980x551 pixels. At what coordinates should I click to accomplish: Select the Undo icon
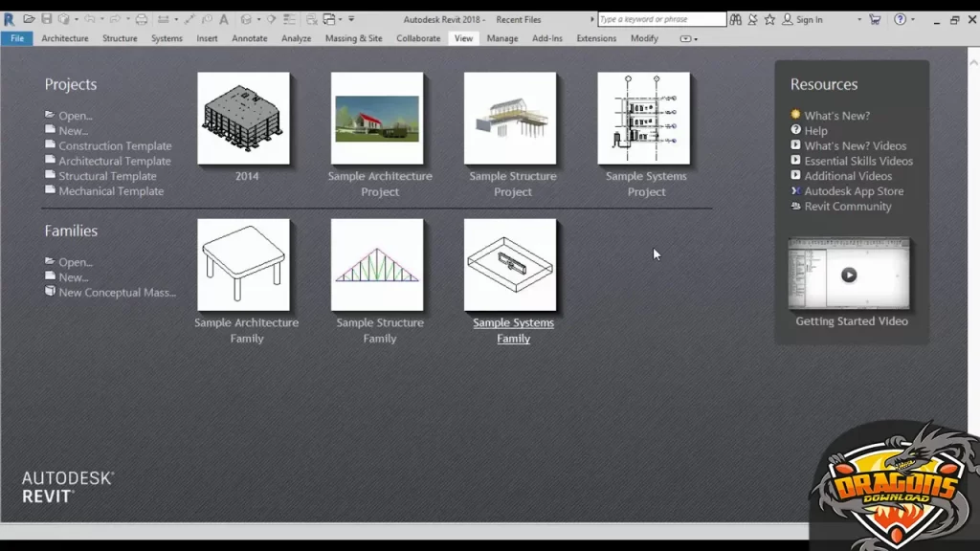pyautogui.click(x=89, y=18)
